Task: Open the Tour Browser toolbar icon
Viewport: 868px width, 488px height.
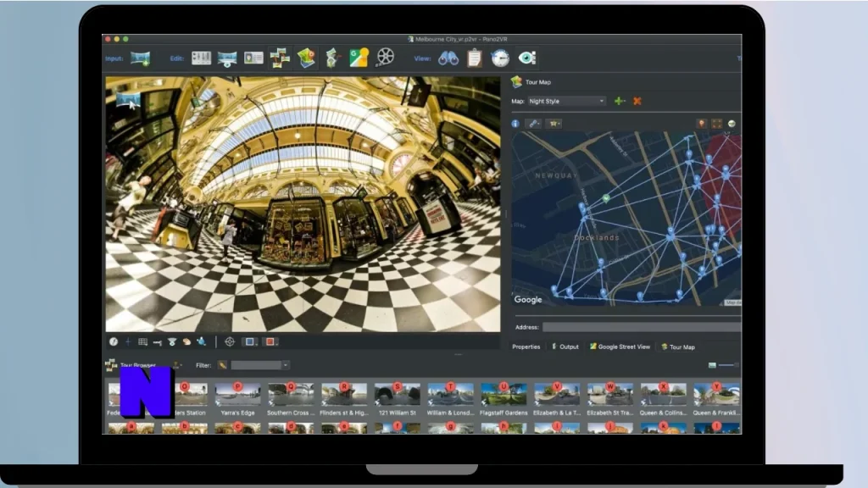Action: pos(280,58)
